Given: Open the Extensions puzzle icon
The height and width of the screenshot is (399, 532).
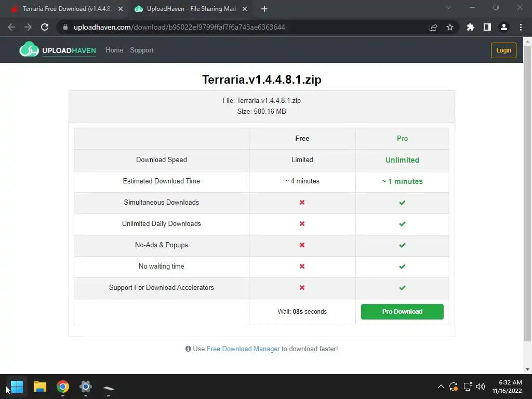Looking at the screenshot, I should 471,27.
